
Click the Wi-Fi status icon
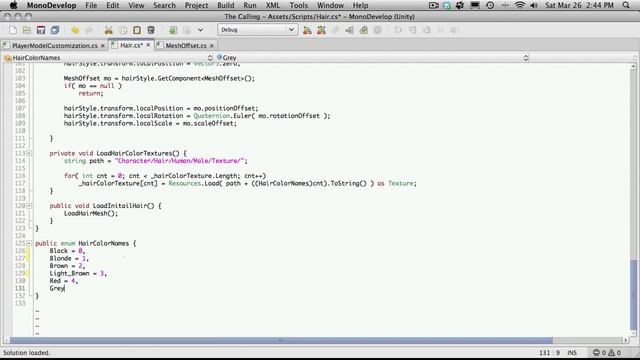click(x=520, y=5)
